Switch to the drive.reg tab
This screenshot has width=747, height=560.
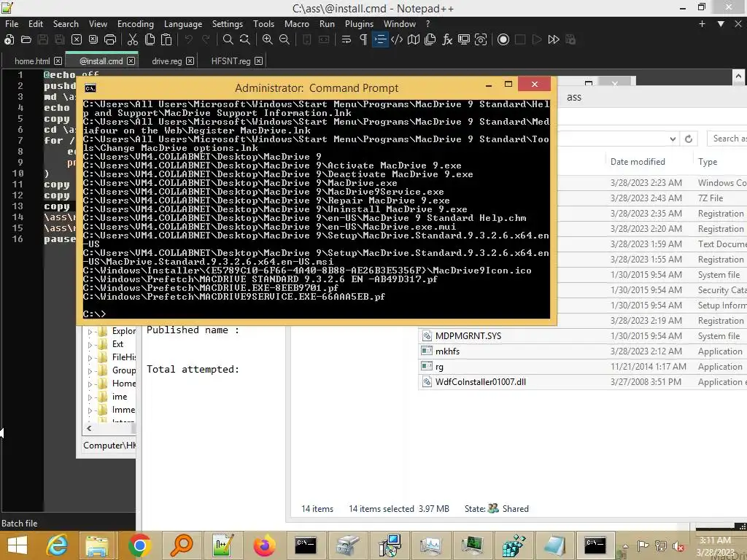coord(167,61)
